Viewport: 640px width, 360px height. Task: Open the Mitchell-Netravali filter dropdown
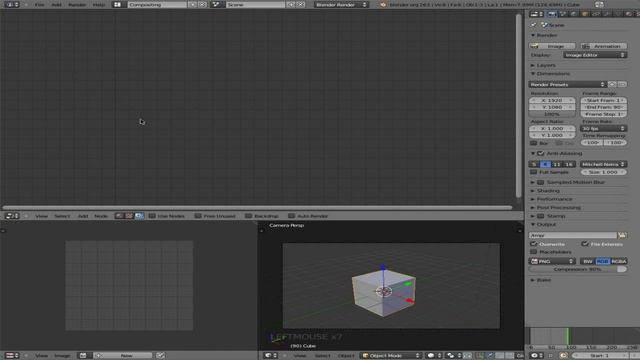tap(603, 164)
